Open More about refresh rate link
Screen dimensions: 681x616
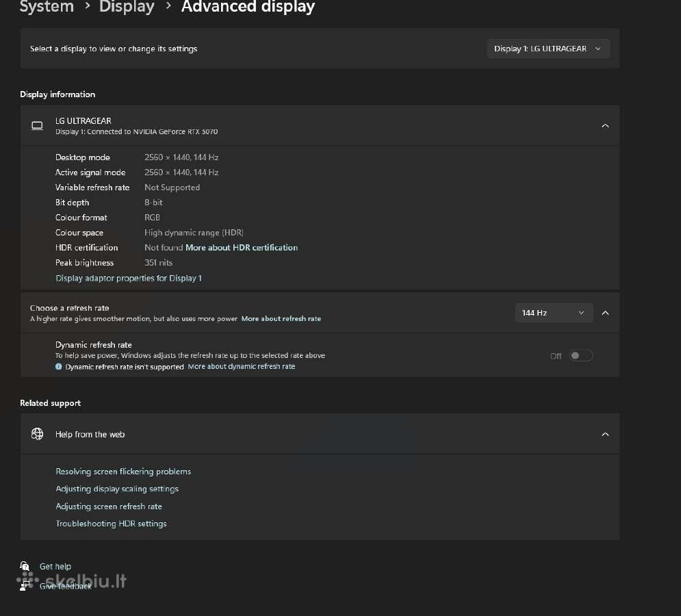click(x=281, y=318)
